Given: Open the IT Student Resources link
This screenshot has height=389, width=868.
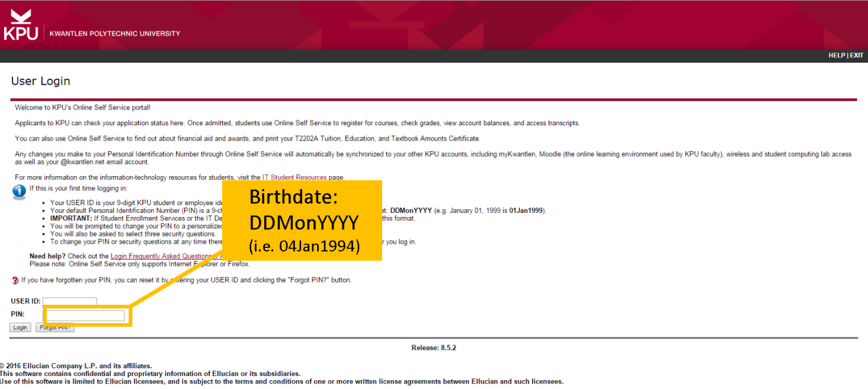Looking at the screenshot, I should pos(294,177).
